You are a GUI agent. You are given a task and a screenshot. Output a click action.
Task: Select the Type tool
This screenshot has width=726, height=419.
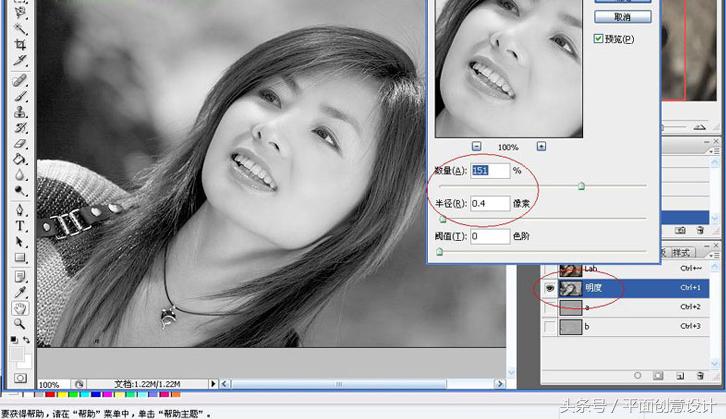[20, 226]
